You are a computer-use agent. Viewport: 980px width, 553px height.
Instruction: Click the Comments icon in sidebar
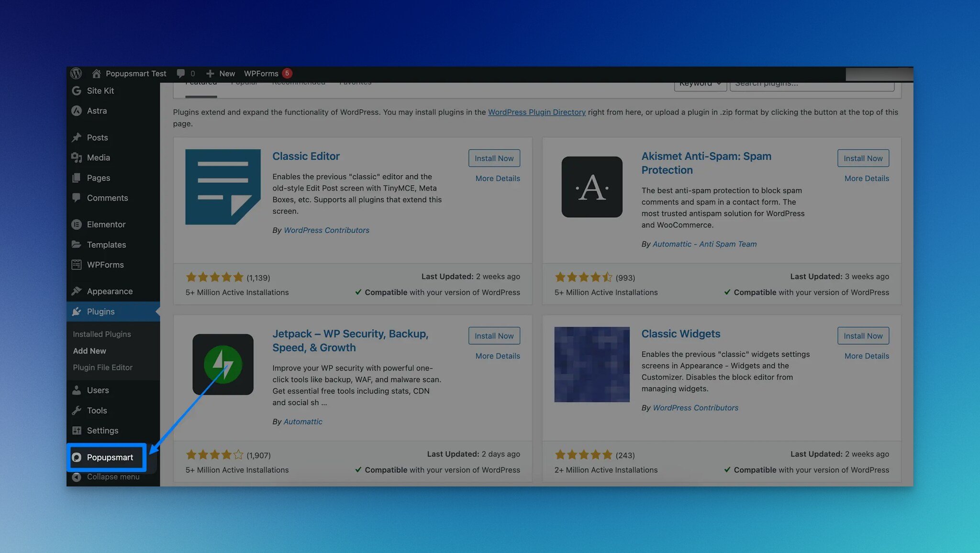(77, 198)
